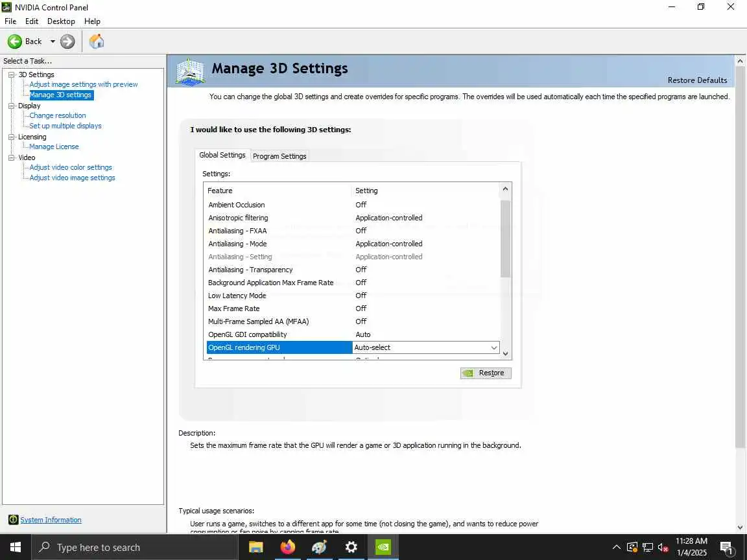
Task: Select Background Application Max Frame Rate row
Action: 353,283
